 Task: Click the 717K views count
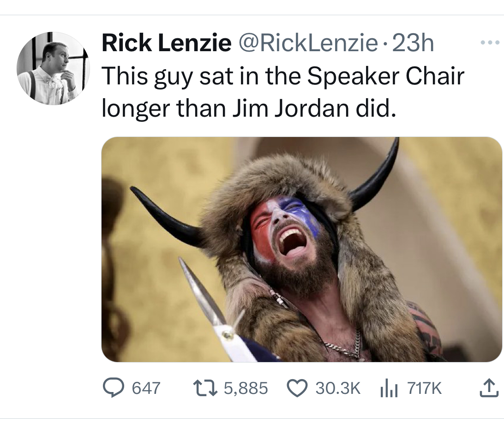tap(425, 388)
